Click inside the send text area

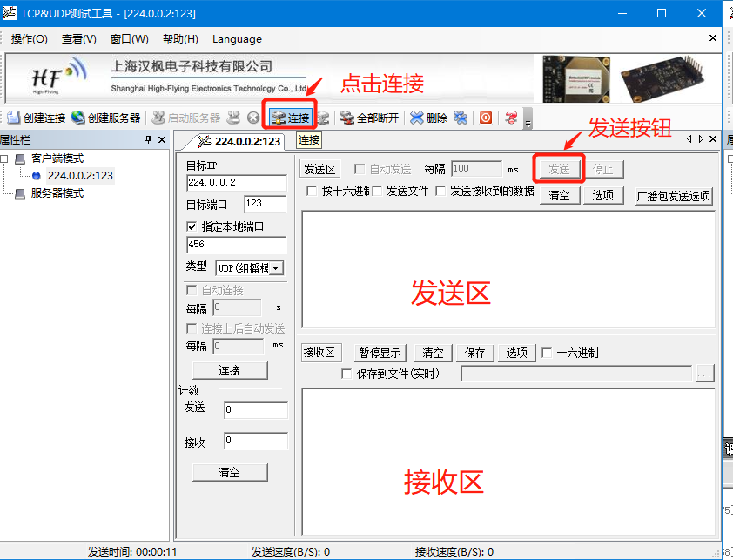[508, 270]
